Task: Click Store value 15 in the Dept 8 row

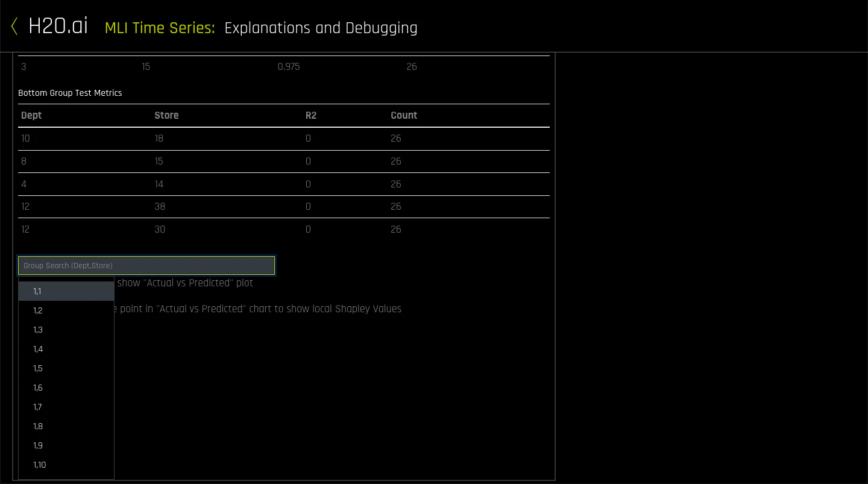Action: coord(159,162)
